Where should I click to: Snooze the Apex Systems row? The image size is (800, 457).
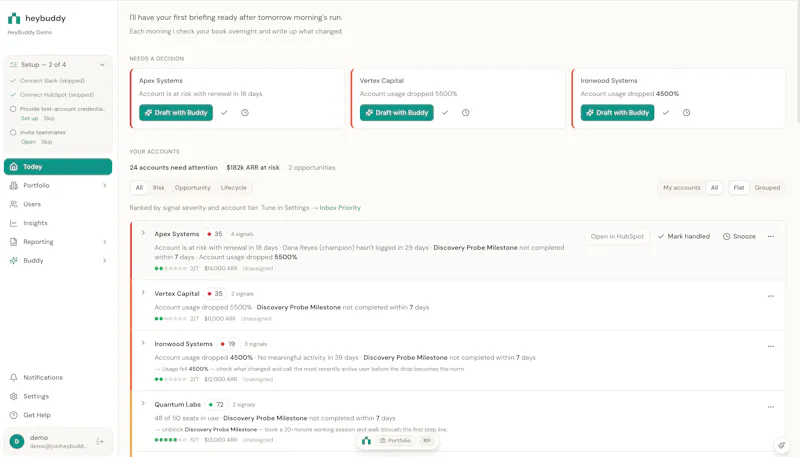[x=739, y=237]
